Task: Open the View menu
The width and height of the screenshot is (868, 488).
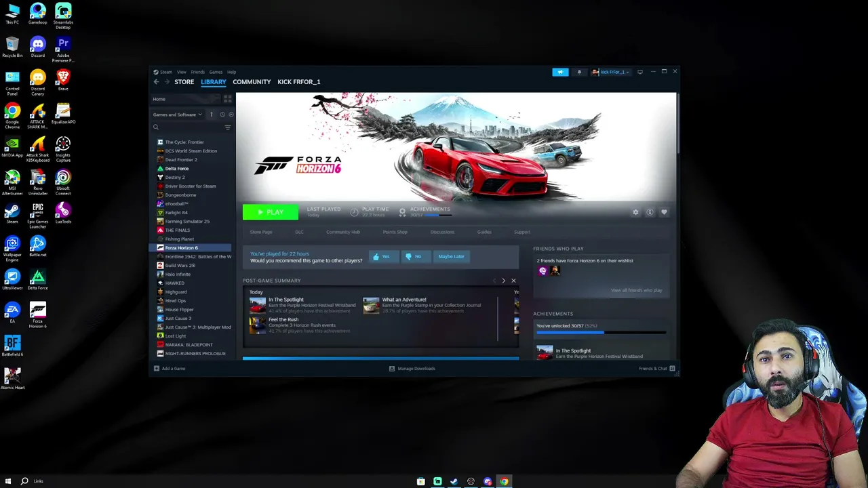Action: tap(182, 72)
